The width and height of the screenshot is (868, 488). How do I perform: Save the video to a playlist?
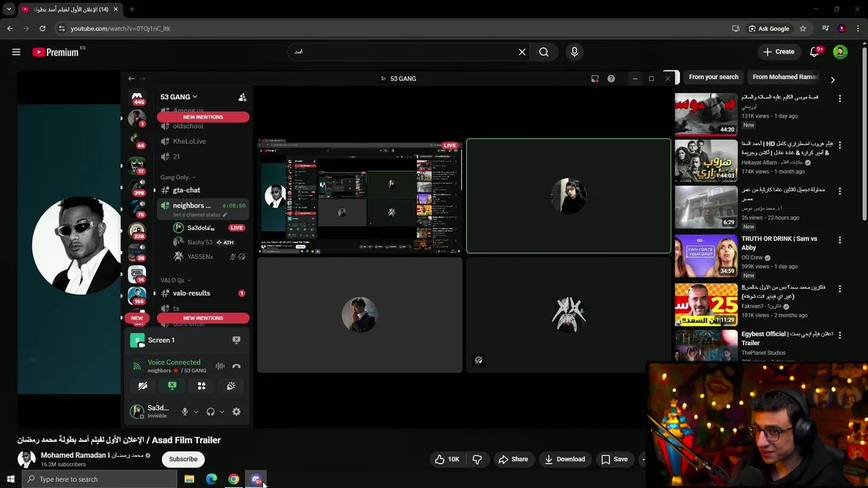click(x=614, y=460)
